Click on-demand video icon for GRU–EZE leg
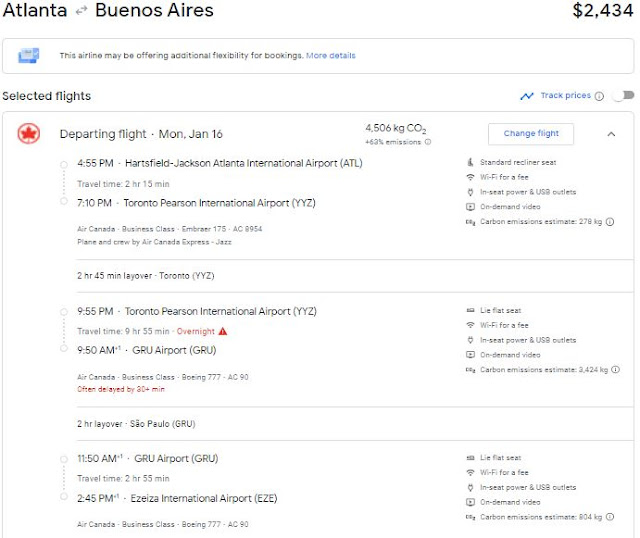This screenshot has width=640, height=538. (470, 502)
